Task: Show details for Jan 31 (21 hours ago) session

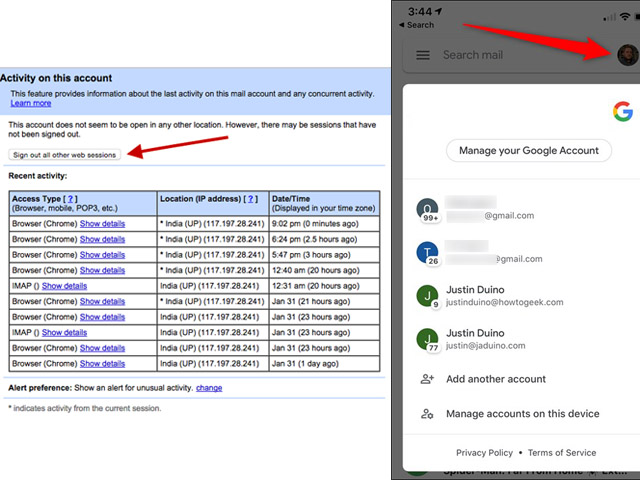Action: pos(102,301)
